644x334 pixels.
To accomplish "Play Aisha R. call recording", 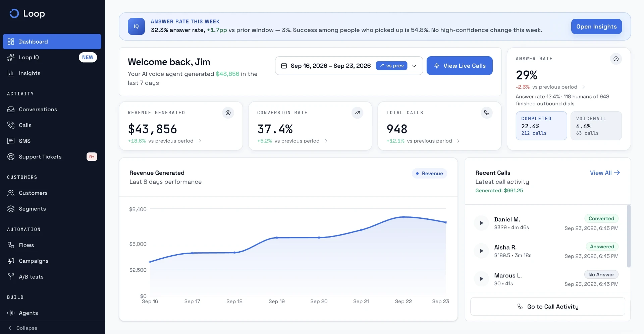I will pos(482,251).
